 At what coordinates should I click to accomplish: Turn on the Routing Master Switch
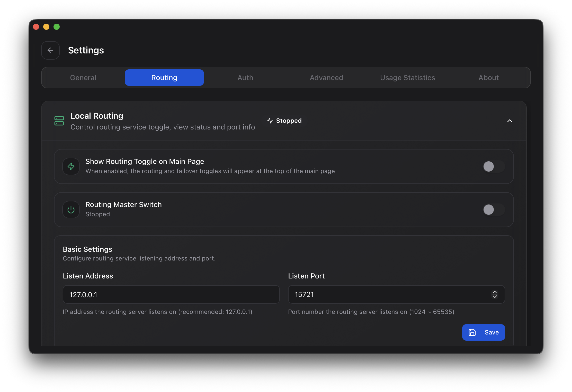(494, 210)
